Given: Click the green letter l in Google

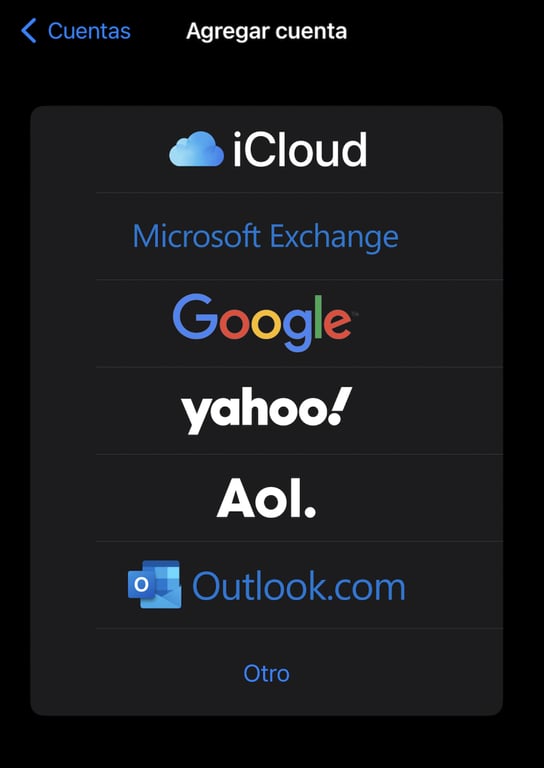Looking at the screenshot, I should 318,316.
